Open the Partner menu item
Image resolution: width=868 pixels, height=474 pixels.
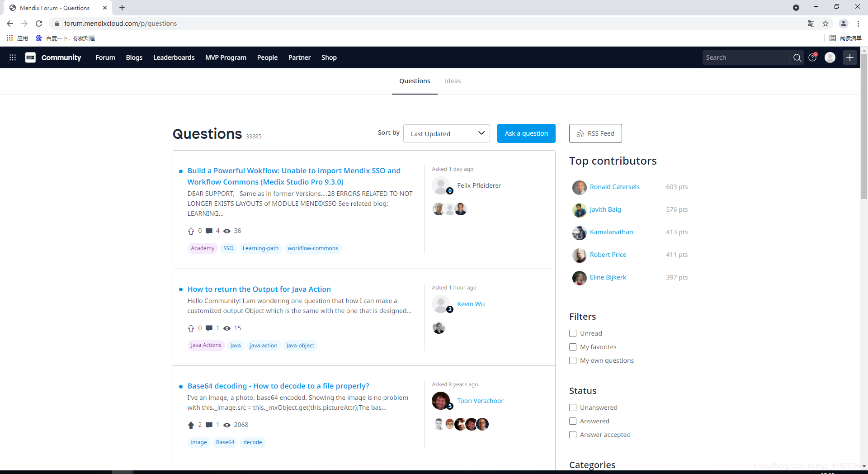(x=300, y=57)
